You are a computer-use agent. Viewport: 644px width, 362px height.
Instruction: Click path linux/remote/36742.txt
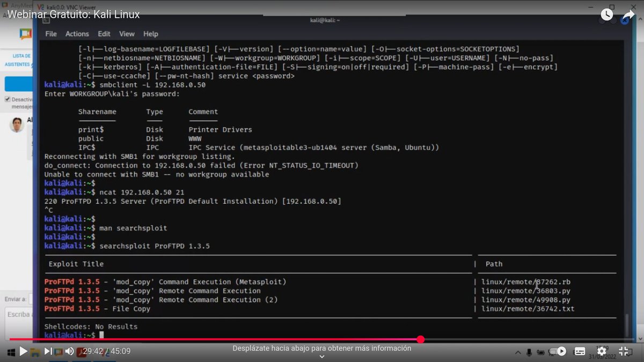pyautogui.click(x=528, y=309)
